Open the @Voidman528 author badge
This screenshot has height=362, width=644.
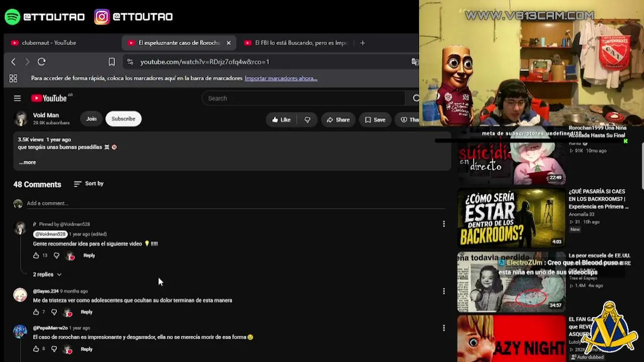tap(50, 234)
